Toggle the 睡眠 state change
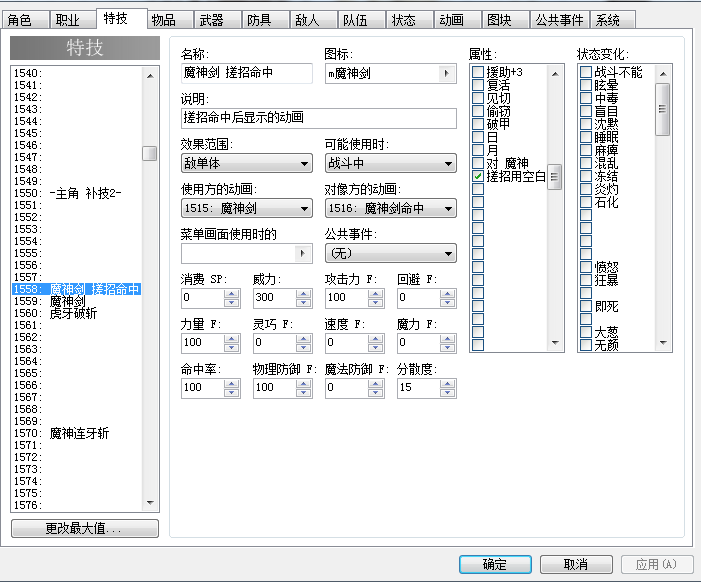 pos(586,137)
